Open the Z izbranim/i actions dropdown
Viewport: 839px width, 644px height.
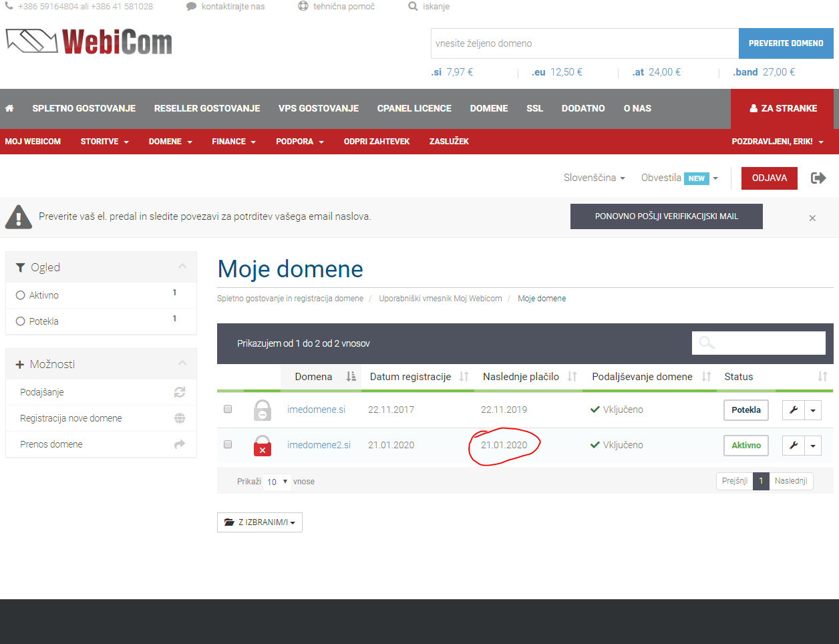pos(260,522)
